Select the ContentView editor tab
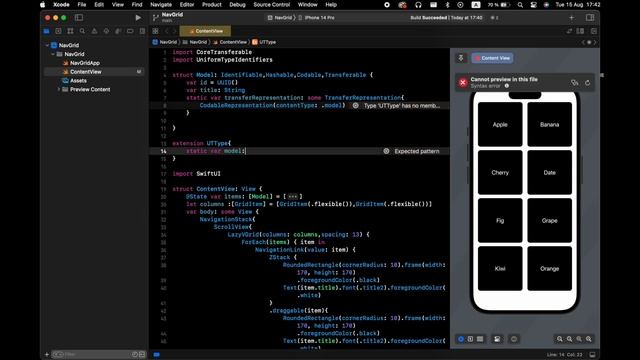This screenshot has width=640, height=360. [x=205, y=31]
